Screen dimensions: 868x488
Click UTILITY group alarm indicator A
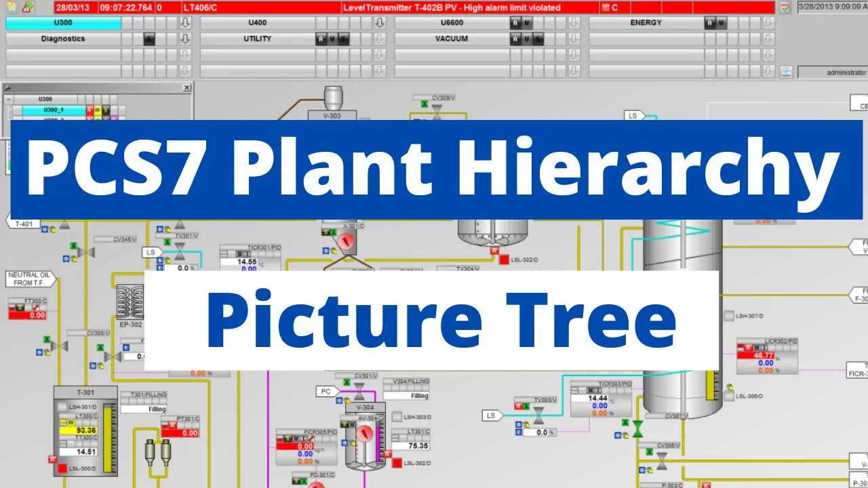click(321, 39)
